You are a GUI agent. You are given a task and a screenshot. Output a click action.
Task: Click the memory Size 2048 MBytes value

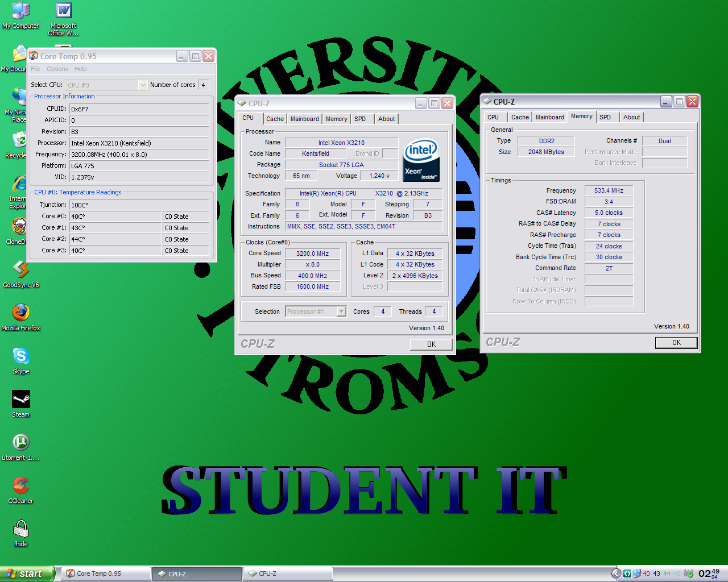546,152
